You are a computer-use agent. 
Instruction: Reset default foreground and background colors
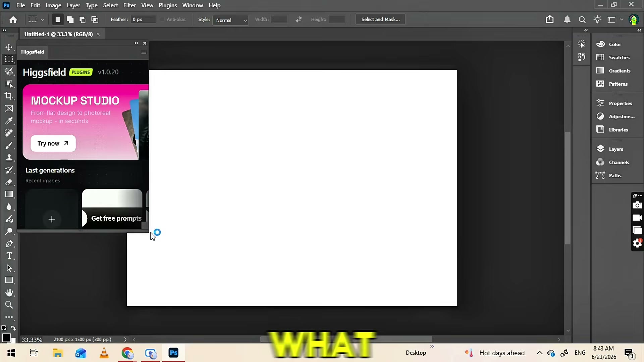point(4,328)
